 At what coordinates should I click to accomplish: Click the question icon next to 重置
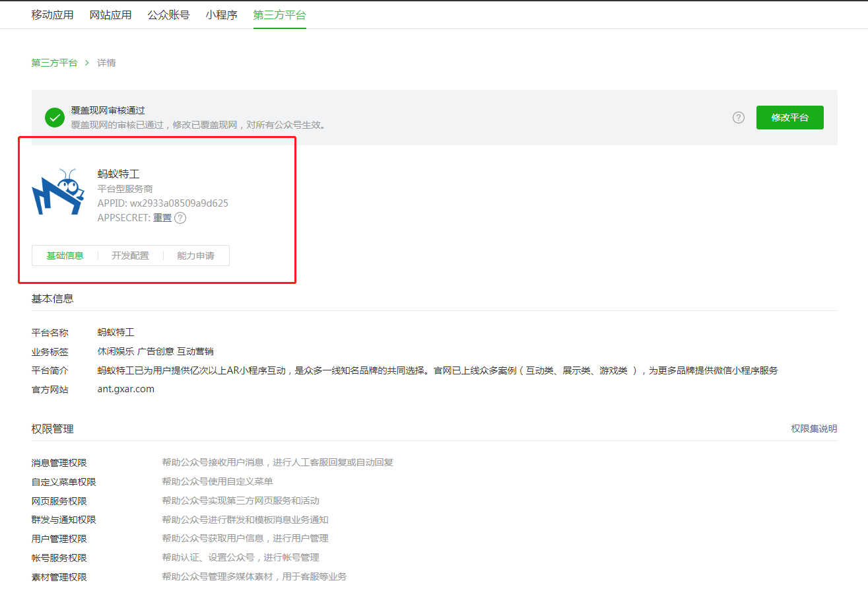(180, 218)
